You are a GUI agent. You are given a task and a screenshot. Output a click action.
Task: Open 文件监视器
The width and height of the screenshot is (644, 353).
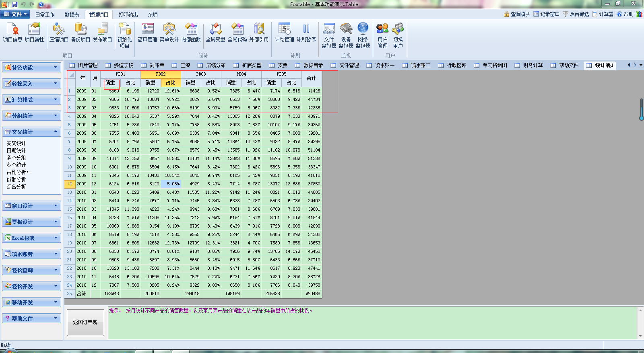329,36
